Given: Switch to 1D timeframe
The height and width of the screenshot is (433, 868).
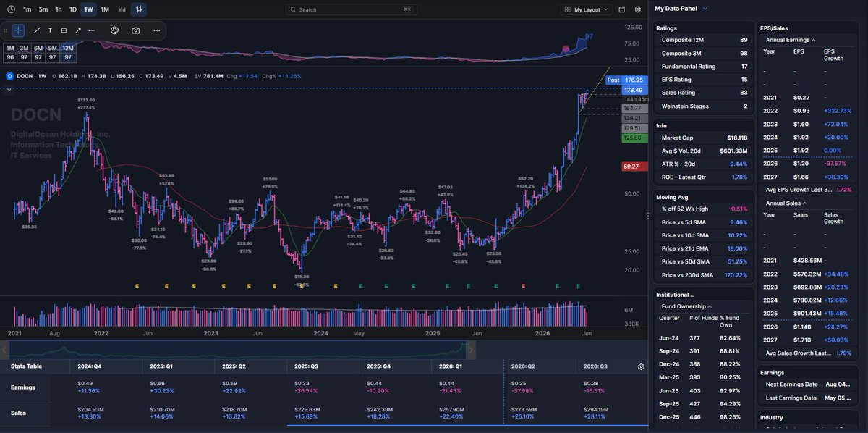Looking at the screenshot, I should [x=73, y=9].
